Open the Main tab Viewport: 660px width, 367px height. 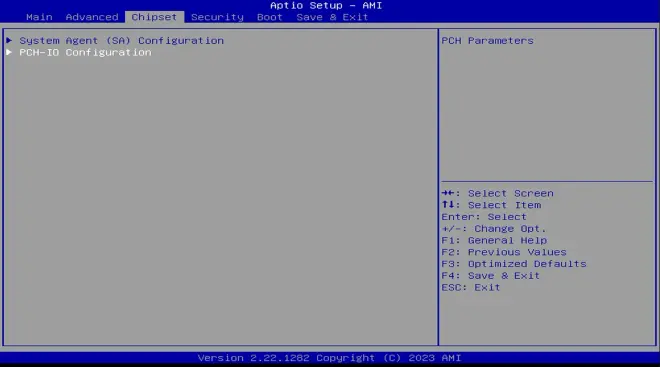click(39, 17)
